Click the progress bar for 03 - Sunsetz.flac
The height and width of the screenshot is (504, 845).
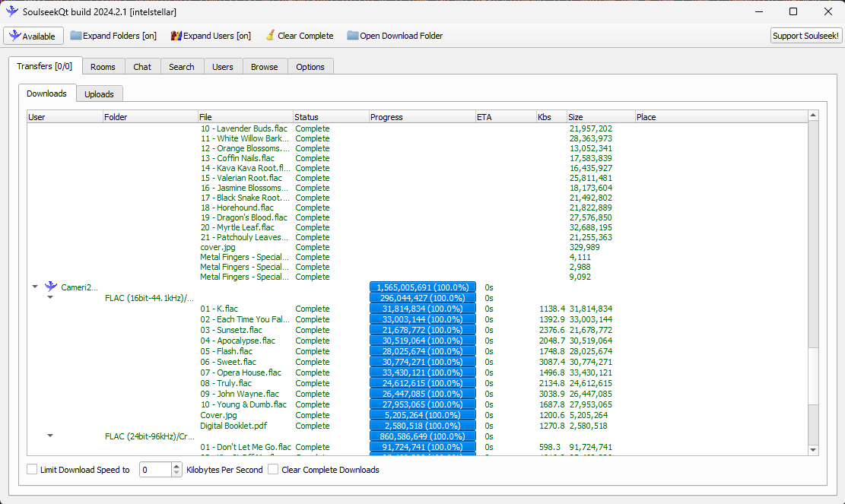tap(423, 330)
